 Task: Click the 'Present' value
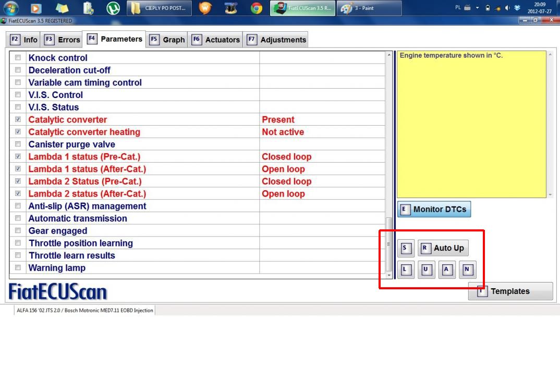278,119
